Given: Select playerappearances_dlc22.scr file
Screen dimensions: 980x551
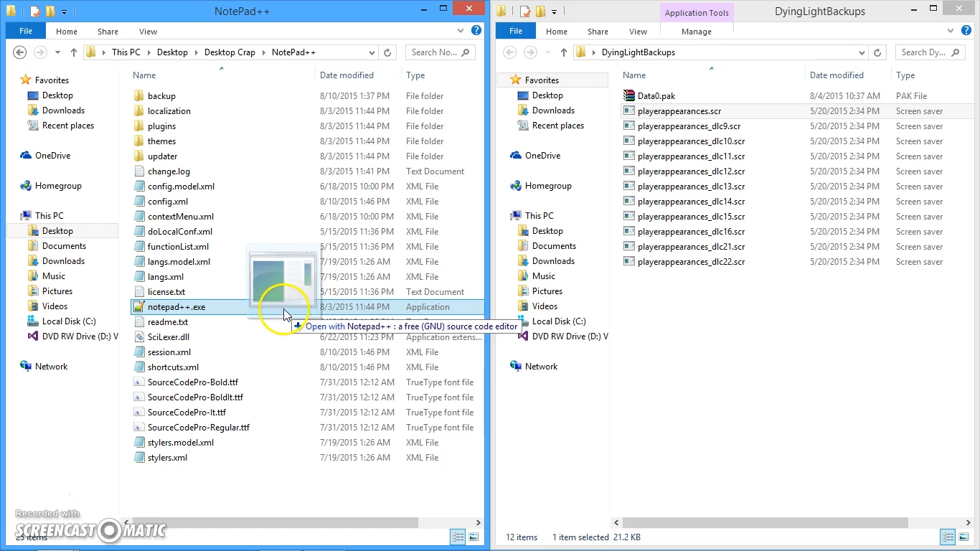Looking at the screenshot, I should (x=691, y=262).
